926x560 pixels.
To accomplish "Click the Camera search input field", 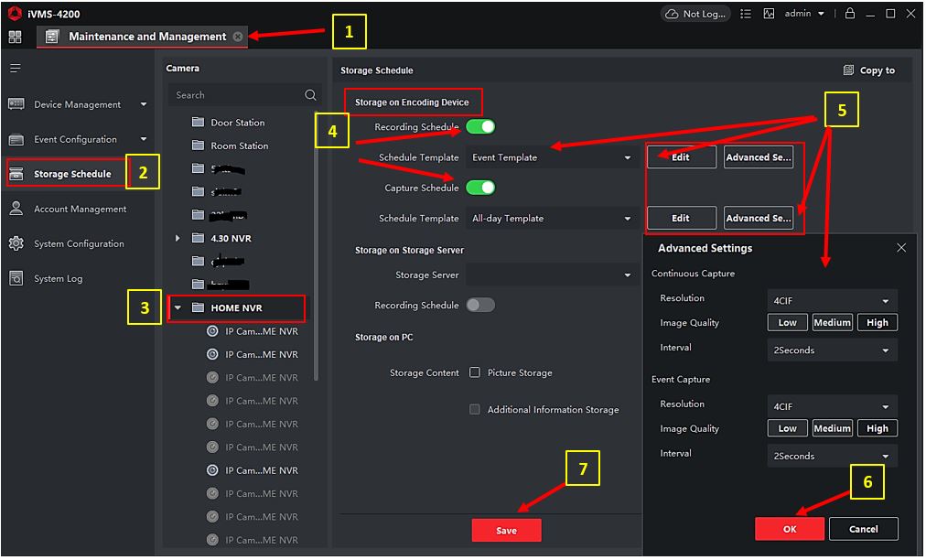I will 236,95.
